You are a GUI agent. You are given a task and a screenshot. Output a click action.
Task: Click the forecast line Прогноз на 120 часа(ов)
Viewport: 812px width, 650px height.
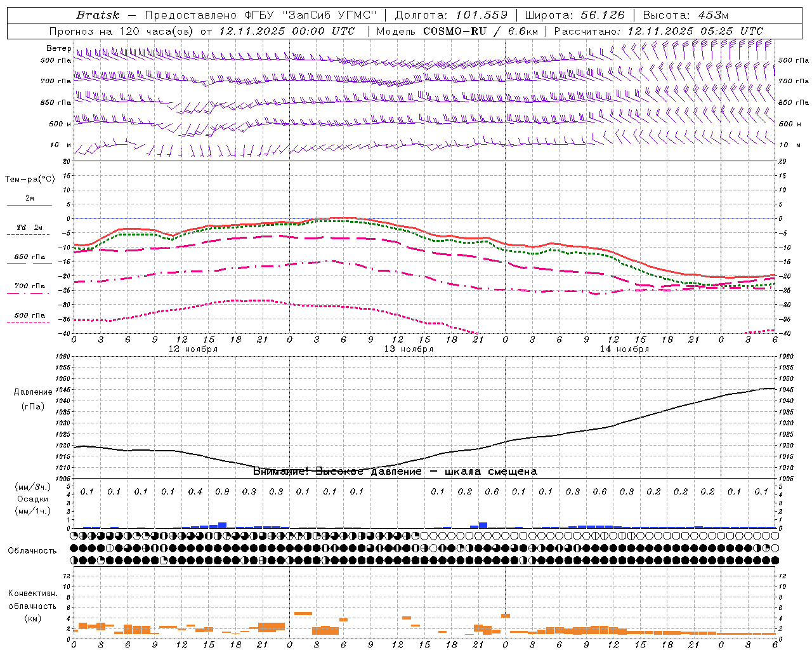122,31
